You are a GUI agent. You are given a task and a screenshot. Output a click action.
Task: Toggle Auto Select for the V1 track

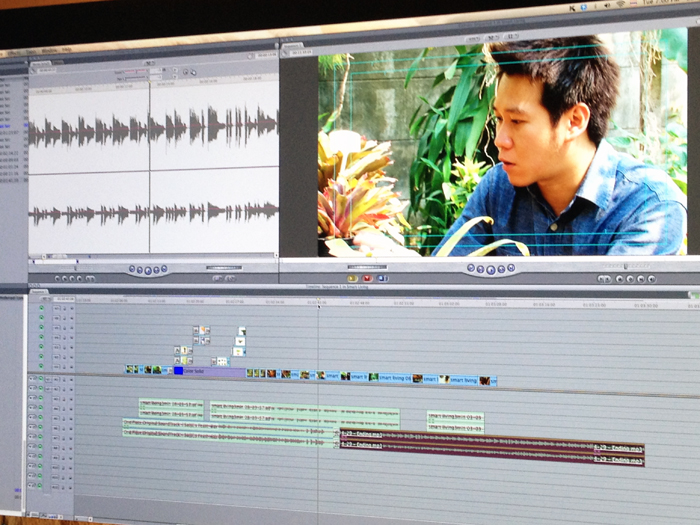[x=71, y=367]
